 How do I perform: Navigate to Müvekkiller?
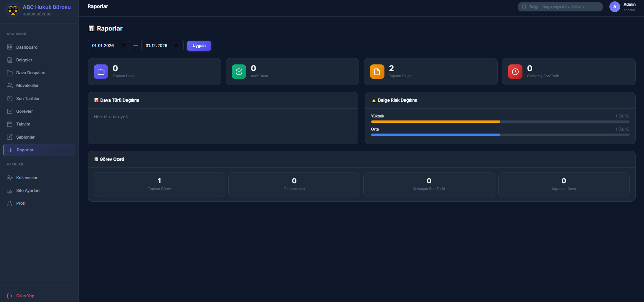click(x=39, y=86)
